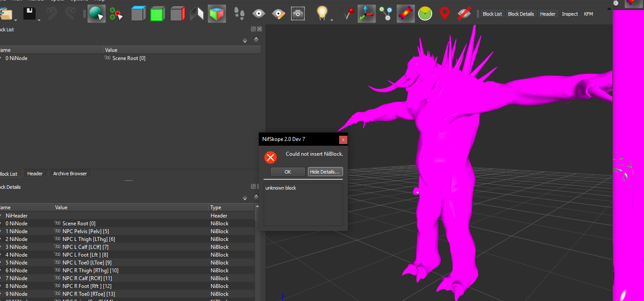The image size is (644, 301).
Task: Switch to Top view cube icon
Action: click(x=138, y=14)
